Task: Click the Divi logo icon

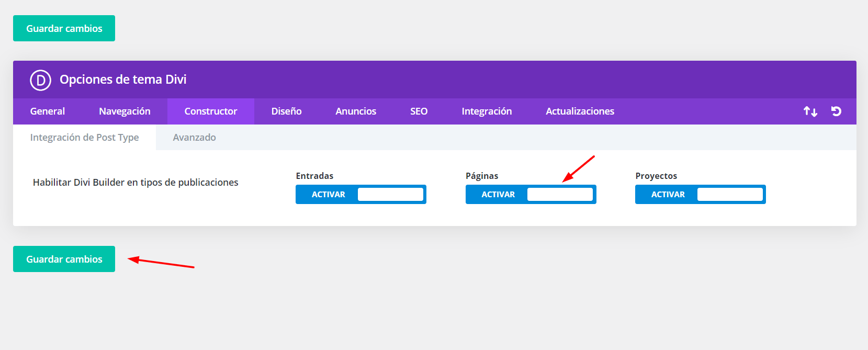Action: tap(40, 80)
